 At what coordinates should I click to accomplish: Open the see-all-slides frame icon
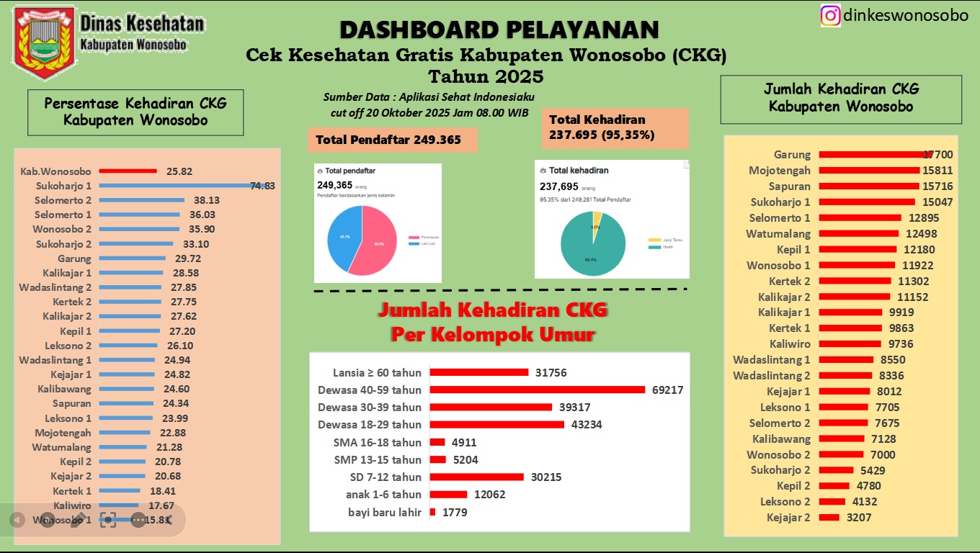(x=109, y=520)
